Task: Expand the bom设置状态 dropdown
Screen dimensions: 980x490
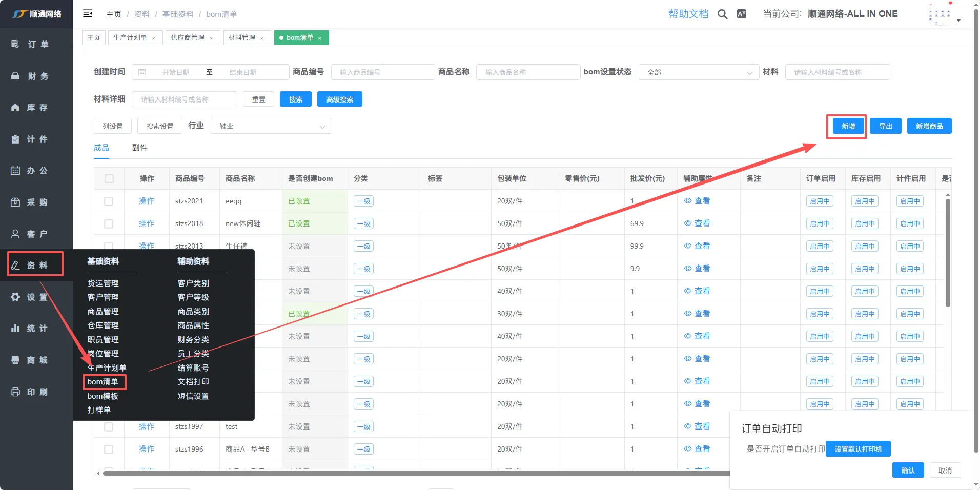Action: pyautogui.click(x=699, y=72)
